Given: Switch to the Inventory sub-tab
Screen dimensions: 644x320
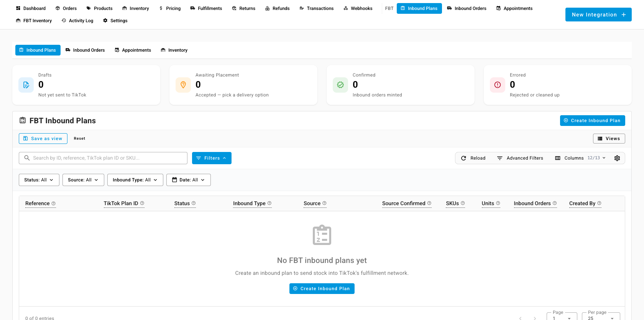Looking at the screenshot, I should 174,50.
